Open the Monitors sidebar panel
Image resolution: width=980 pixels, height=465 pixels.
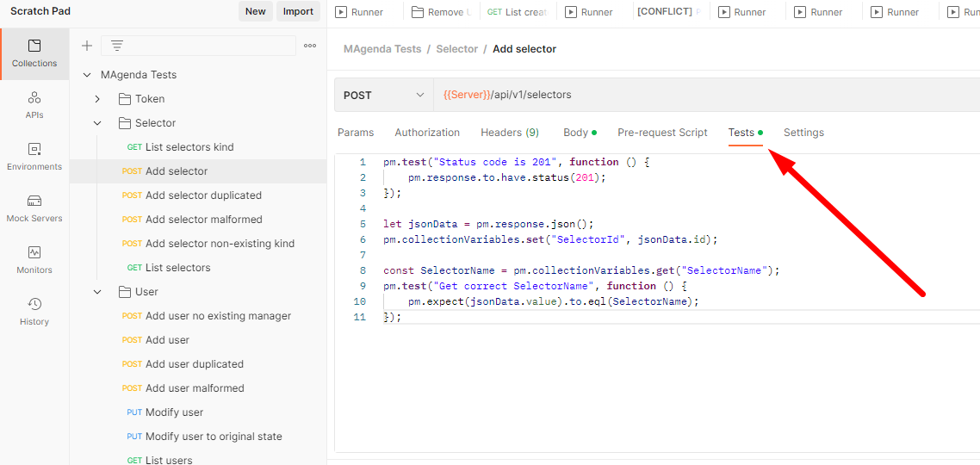point(34,260)
